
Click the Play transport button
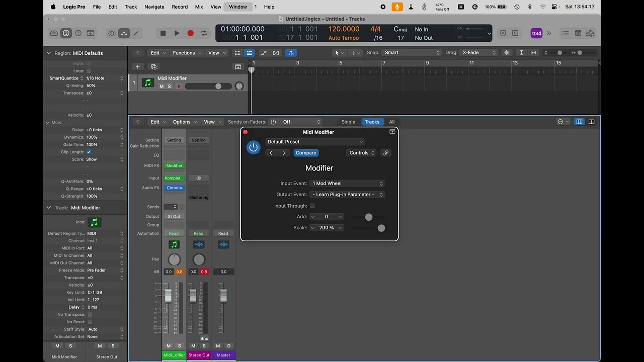point(177,33)
